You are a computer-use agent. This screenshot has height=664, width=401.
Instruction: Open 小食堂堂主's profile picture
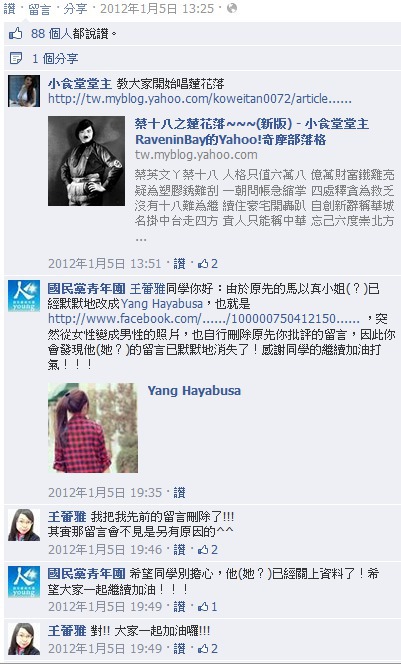pyautogui.click(x=24, y=91)
